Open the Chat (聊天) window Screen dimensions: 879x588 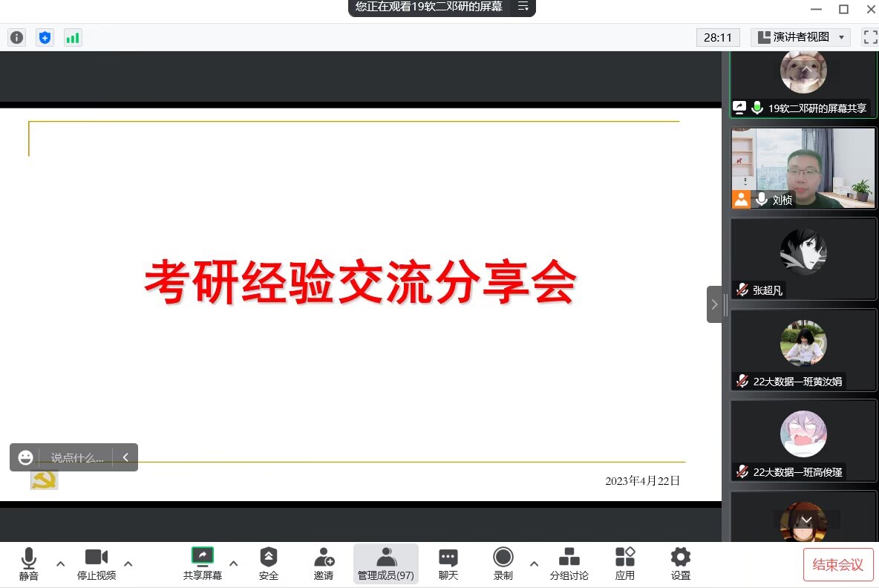point(448,563)
